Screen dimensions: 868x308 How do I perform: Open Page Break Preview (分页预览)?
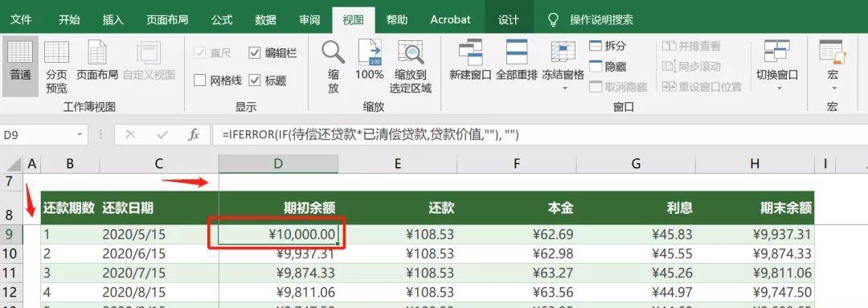point(56,66)
